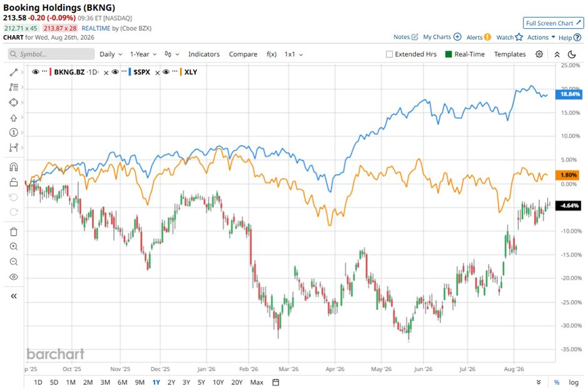The height and width of the screenshot is (388, 588).
Task: Open chart settings gear icon
Action: (x=539, y=54)
